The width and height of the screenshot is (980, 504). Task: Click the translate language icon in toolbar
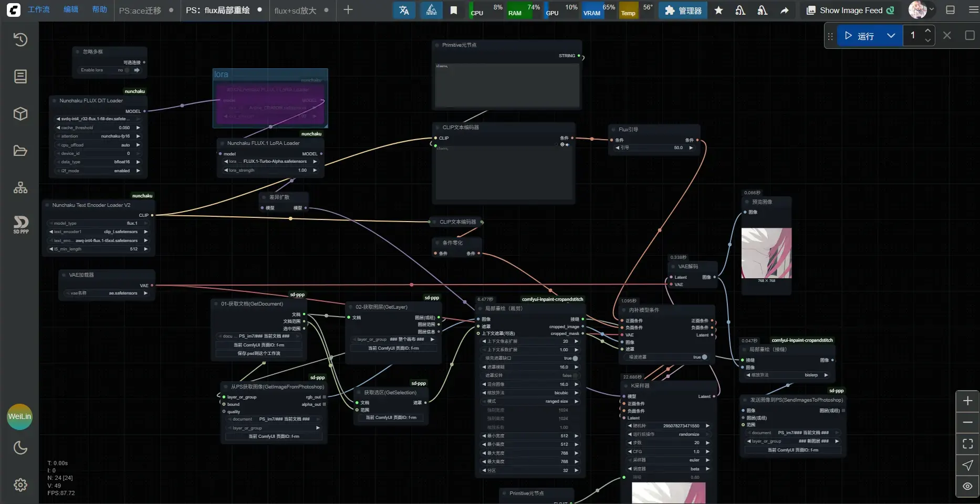point(404,10)
